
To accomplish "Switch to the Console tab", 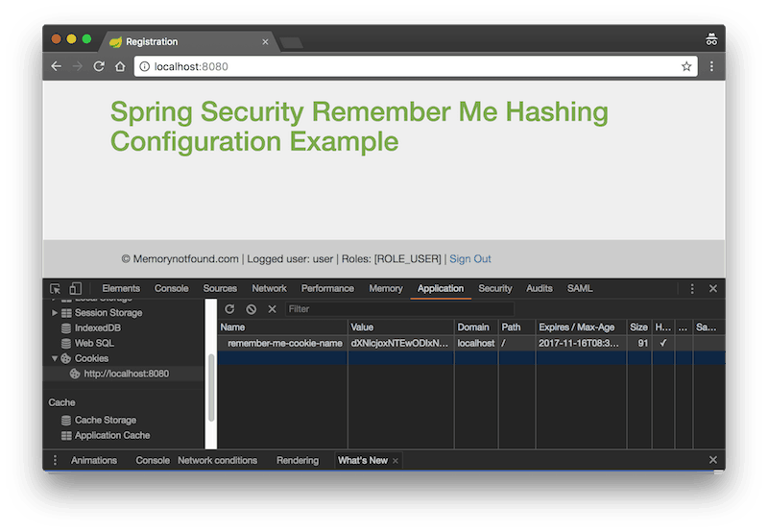I will pos(172,288).
